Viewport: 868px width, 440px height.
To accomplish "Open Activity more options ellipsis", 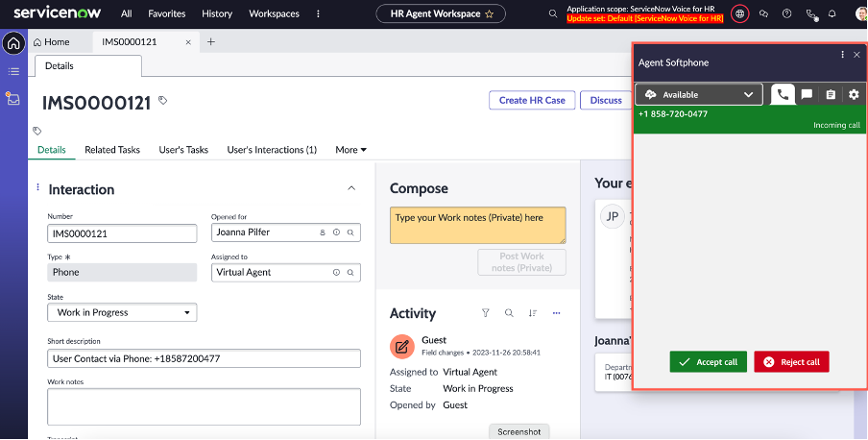I will click(556, 313).
